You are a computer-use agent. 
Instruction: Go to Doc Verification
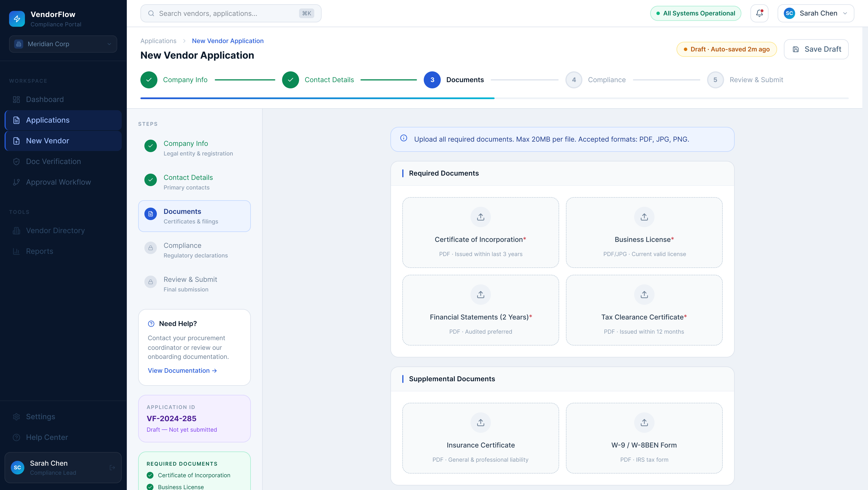tap(63, 161)
